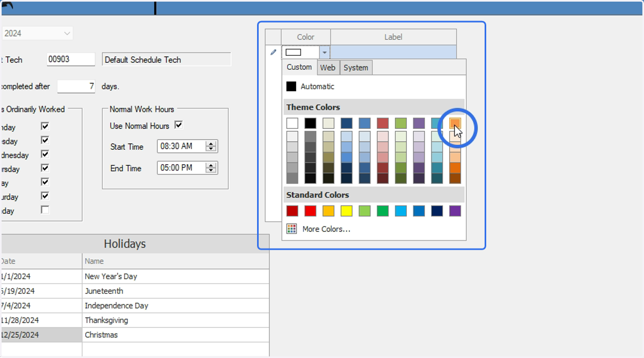Select the teal theme swatch in top row
The image size is (644, 358).
pyautogui.click(x=437, y=123)
